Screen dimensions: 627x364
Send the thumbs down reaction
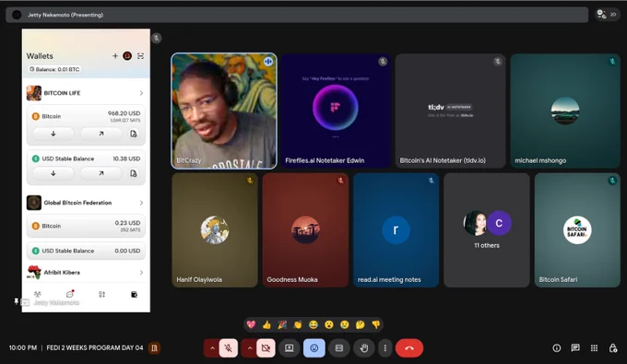click(376, 324)
